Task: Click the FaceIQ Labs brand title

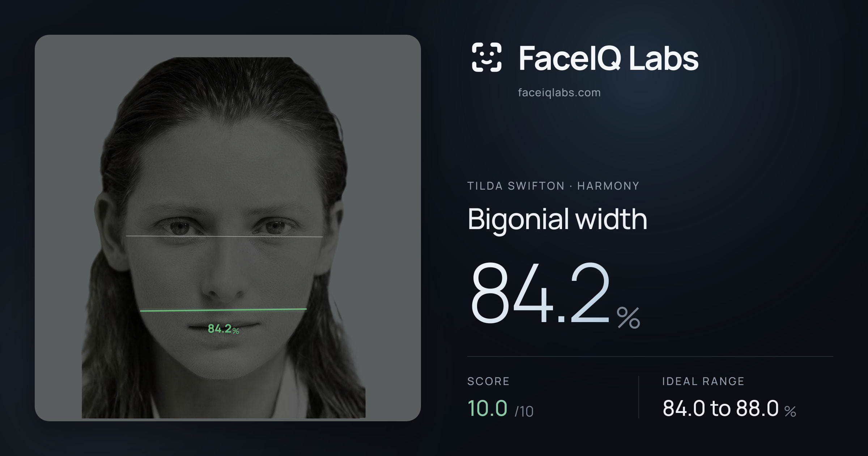Action: 608,58
